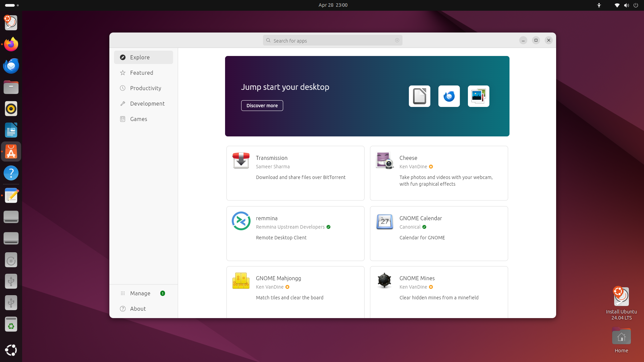This screenshot has height=362, width=644.
Task: Click 'Remmina Upstream Developers' publisher text
Action: point(290,227)
